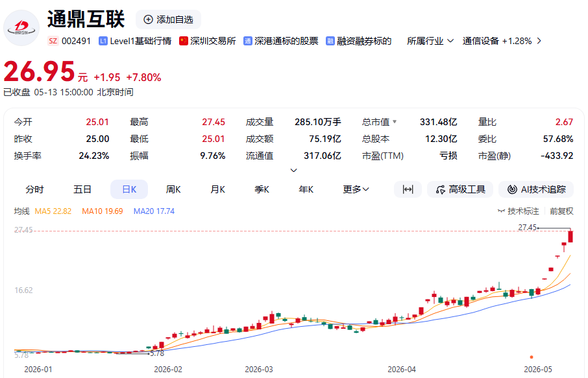Image resolution: width=588 pixels, height=378 pixels.
Task: Select the 年K tab
Action: click(x=306, y=189)
